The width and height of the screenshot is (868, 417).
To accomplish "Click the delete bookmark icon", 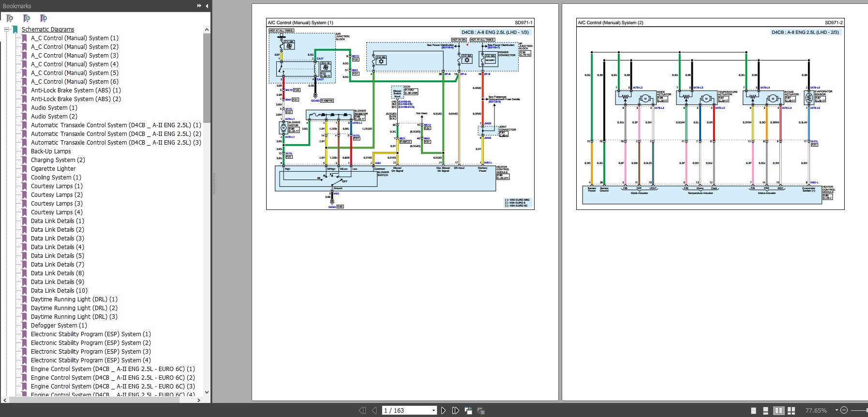I will (x=10, y=18).
